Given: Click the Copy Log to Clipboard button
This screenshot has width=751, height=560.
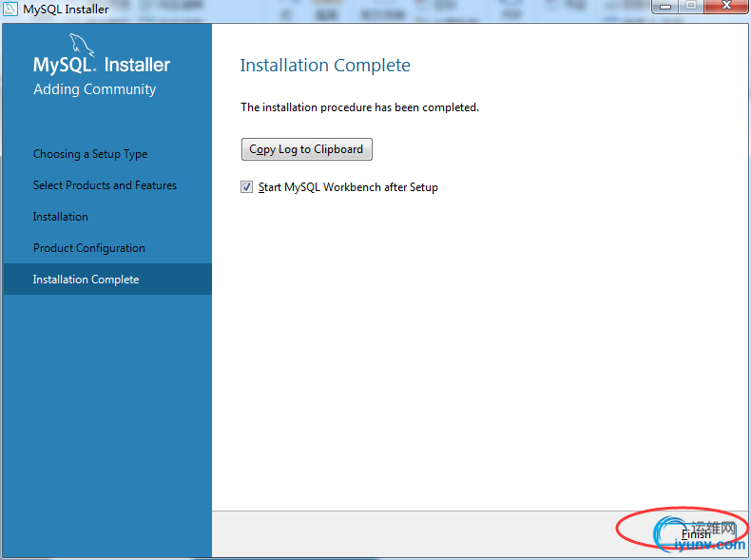Looking at the screenshot, I should (x=306, y=149).
